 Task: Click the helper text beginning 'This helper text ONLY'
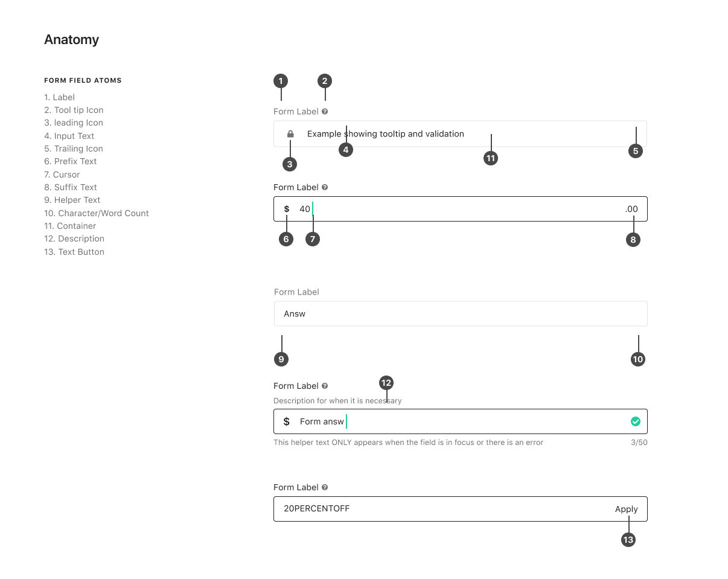408,443
